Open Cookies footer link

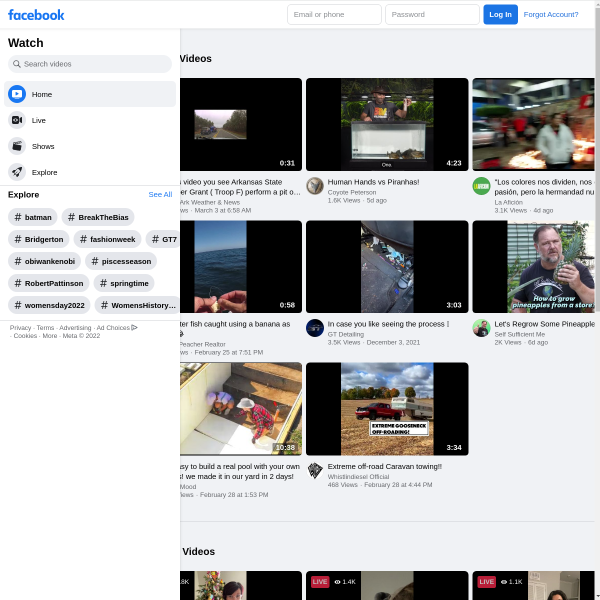point(25,336)
